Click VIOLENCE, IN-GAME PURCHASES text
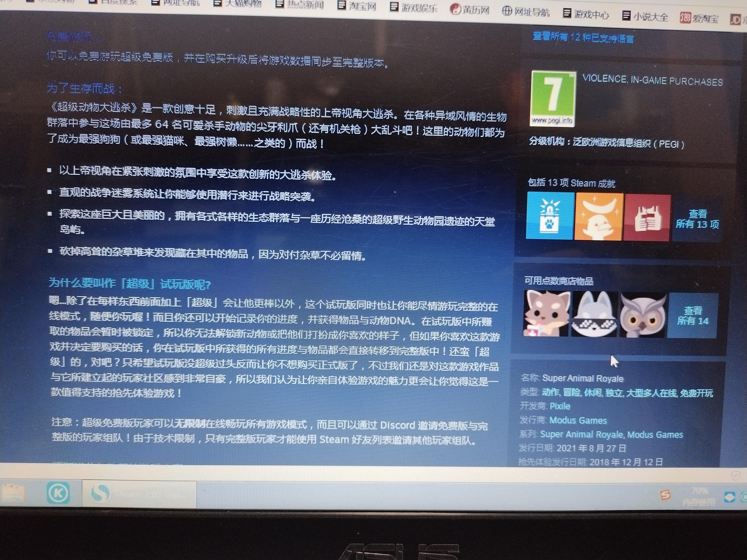The height and width of the screenshot is (560, 747). pyautogui.click(x=652, y=80)
